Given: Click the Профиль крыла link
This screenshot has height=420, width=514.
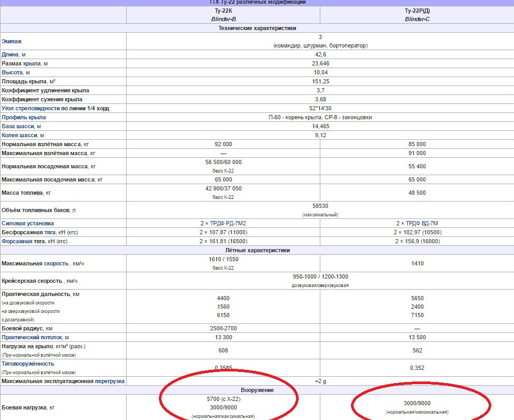Looking at the screenshot, I should pyautogui.click(x=24, y=117).
